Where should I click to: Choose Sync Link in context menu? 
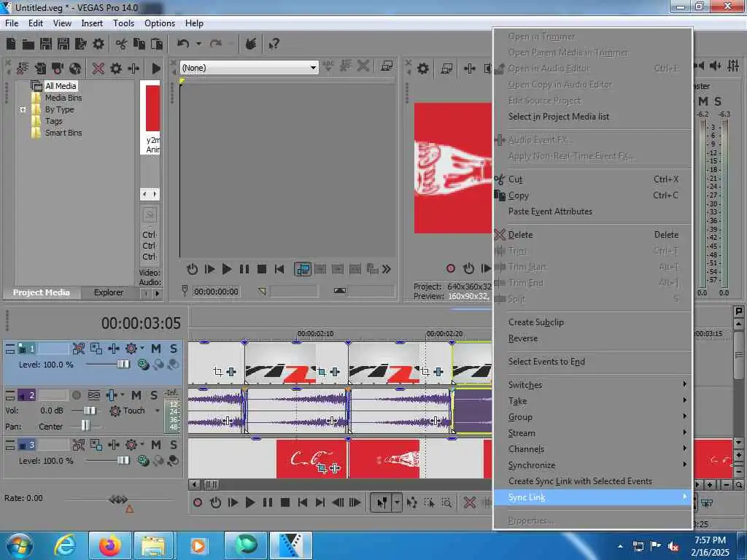click(592, 497)
